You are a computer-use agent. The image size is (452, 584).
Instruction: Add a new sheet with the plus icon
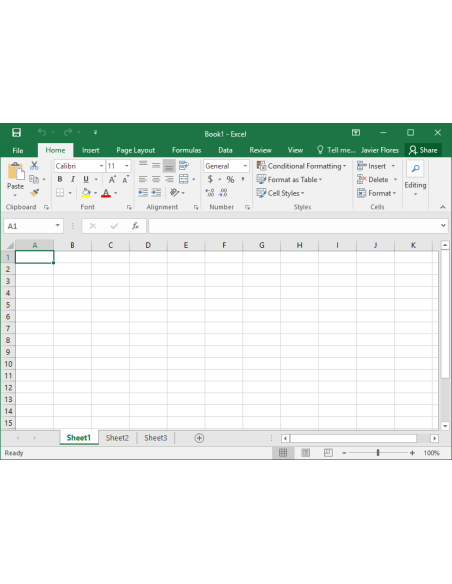[x=199, y=438]
